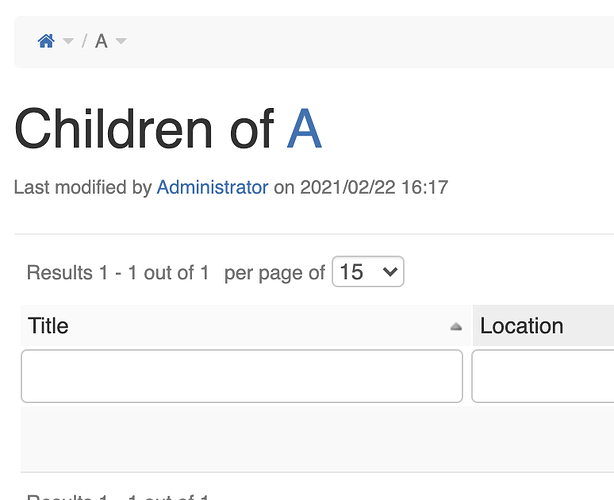Open the Administrator user profile link
The height and width of the screenshot is (500, 614).
212,187
